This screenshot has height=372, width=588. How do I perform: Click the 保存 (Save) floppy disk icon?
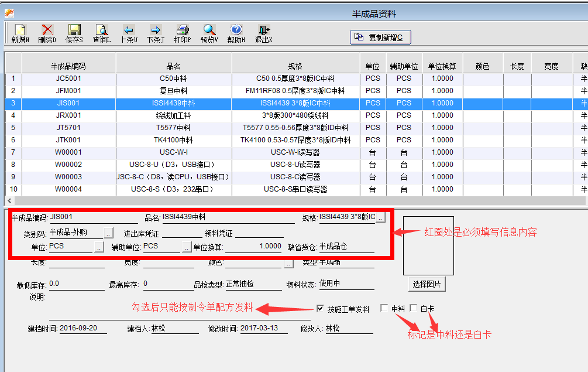coord(74,33)
